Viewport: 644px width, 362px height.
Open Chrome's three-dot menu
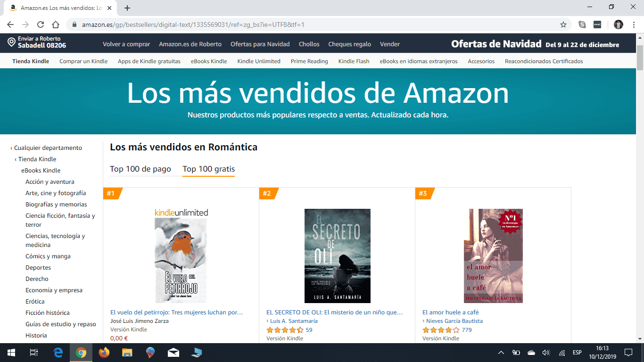tap(633, 25)
